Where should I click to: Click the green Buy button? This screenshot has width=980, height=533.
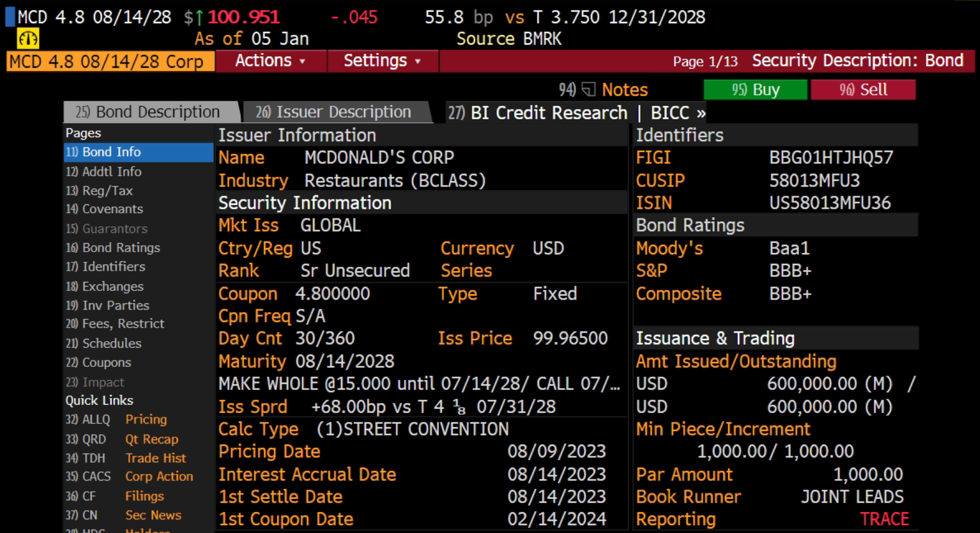coord(755,89)
